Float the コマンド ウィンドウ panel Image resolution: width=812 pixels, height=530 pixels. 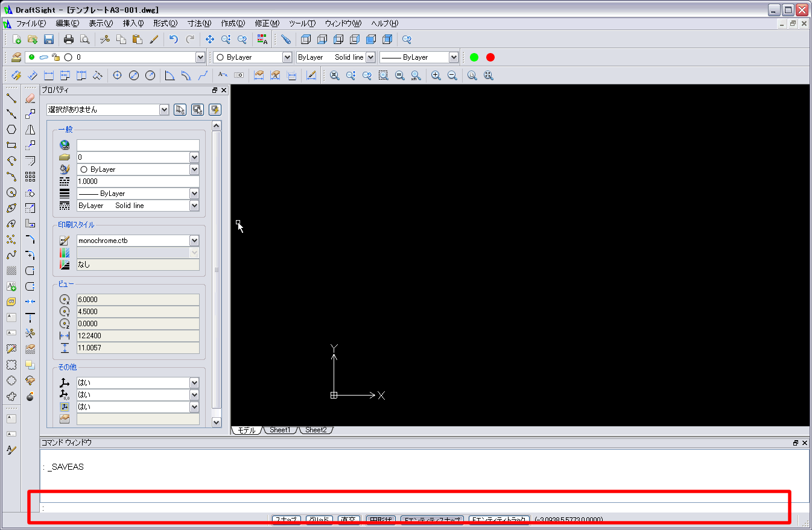796,443
